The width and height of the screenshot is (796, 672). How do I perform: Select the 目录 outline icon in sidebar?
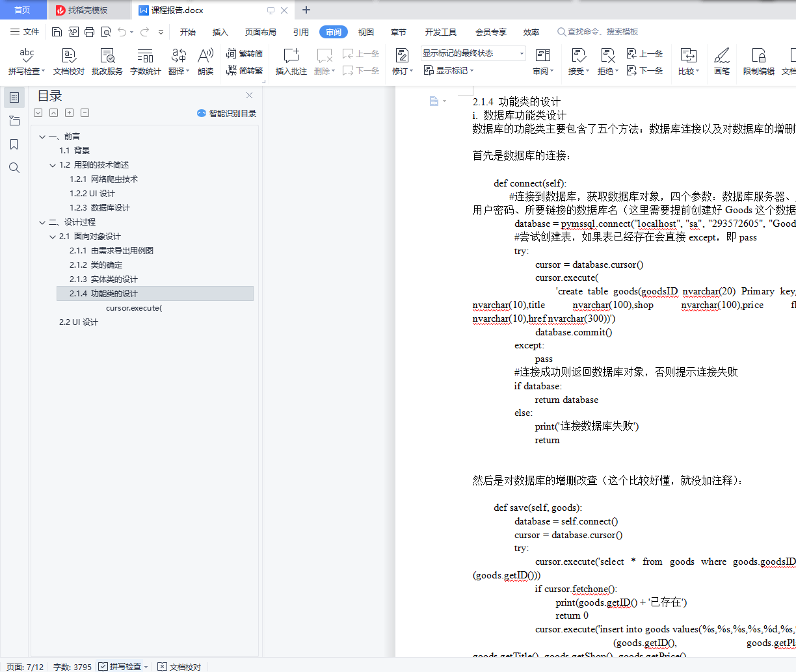14,97
